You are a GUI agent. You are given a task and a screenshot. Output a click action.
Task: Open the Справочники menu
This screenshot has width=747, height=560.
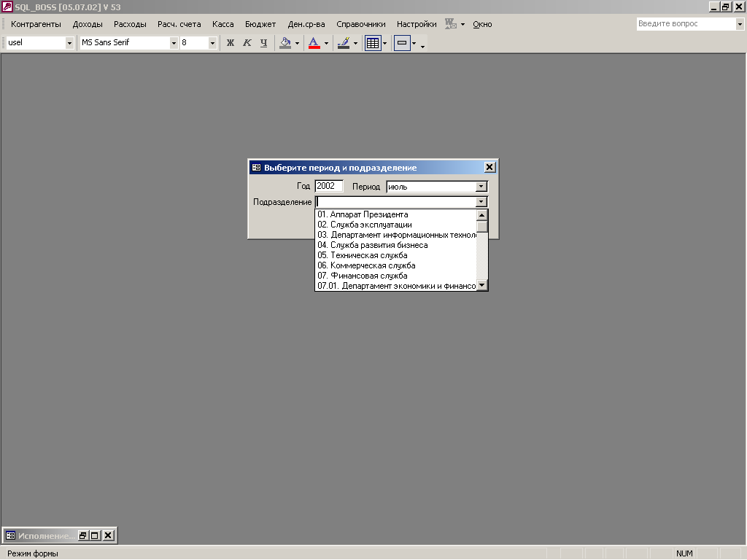[360, 24]
